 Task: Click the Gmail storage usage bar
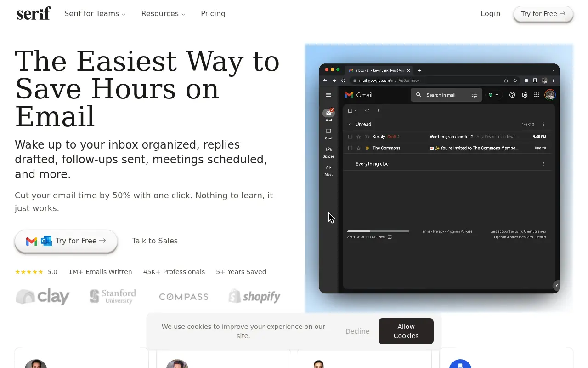[x=378, y=231]
